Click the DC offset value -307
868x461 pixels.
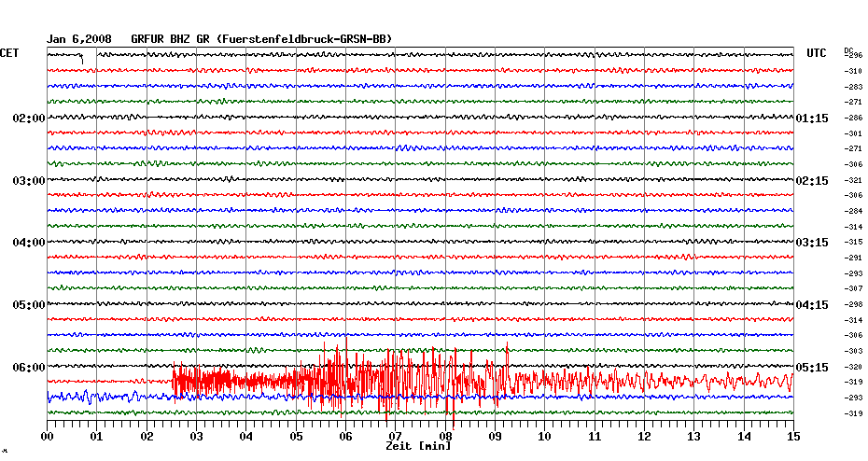pos(853,289)
